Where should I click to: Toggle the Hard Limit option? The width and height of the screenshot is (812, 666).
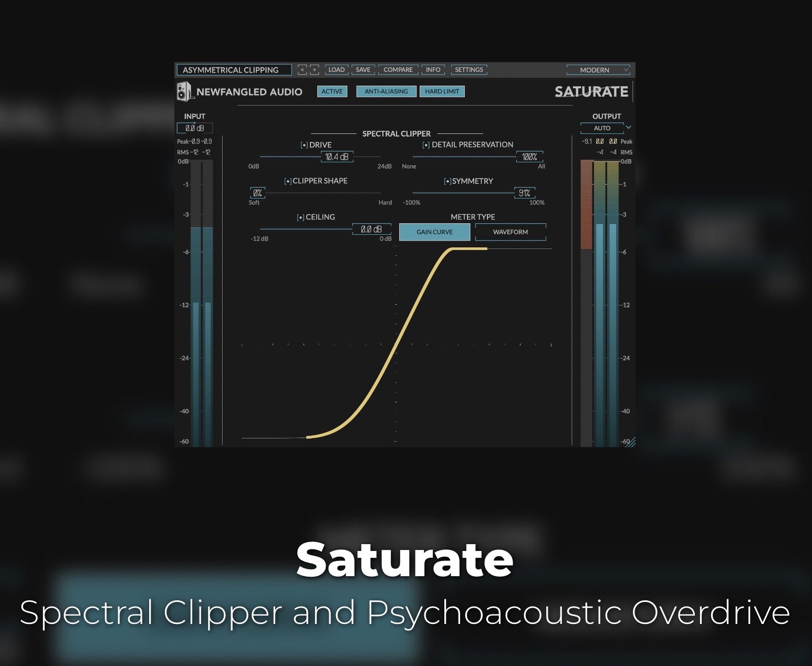442,91
